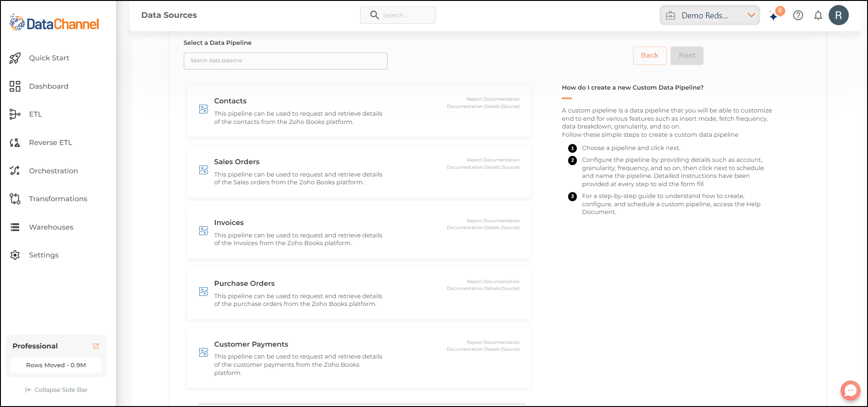Click the briefcase icon in workspace selector
Viewport: 868px width, 407px height.
(671, 16)
